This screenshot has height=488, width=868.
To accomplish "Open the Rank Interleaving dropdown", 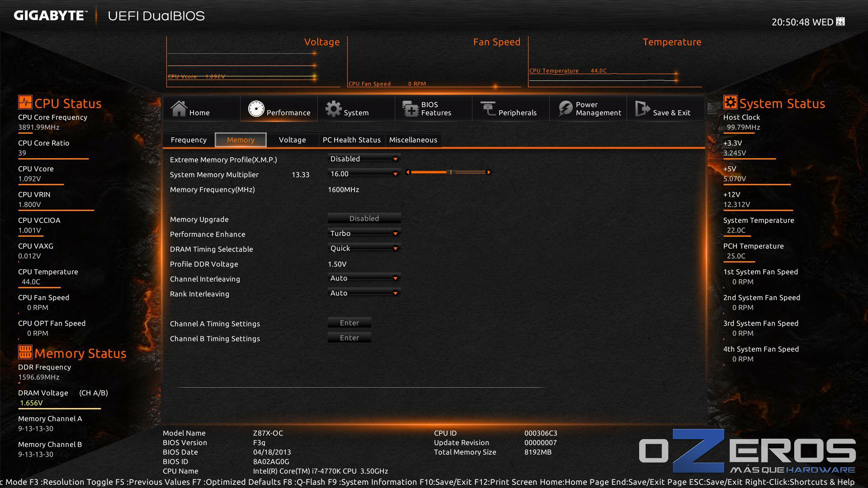I will [364, 293].
